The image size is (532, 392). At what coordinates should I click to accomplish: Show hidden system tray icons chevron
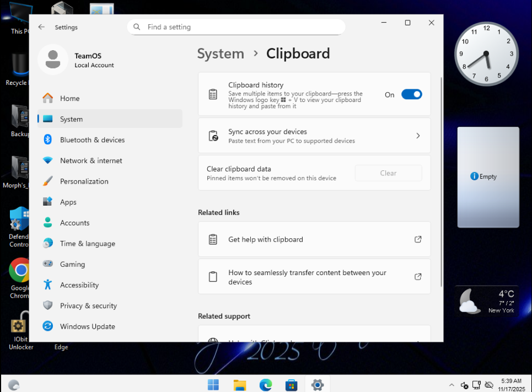pyautogui.click(x=452, y=385)
